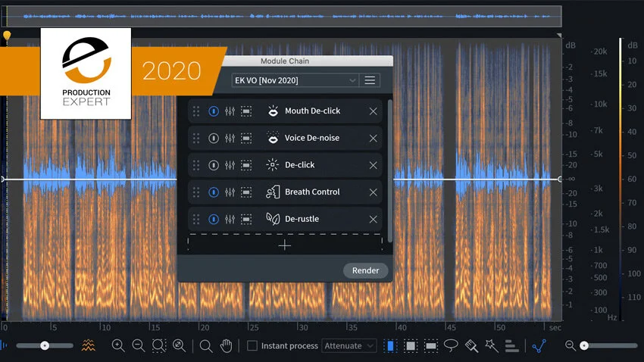Image resolution: width=644 pixels, height=362 pixels.
Task: Toggle power for Voice De-noise module
Action: tap(214, 138)
